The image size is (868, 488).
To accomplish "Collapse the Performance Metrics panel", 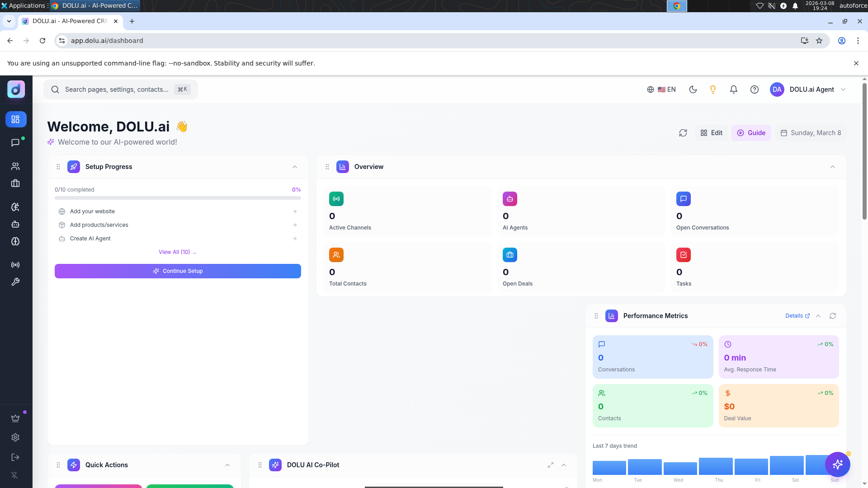I will (x=818, y=316).
